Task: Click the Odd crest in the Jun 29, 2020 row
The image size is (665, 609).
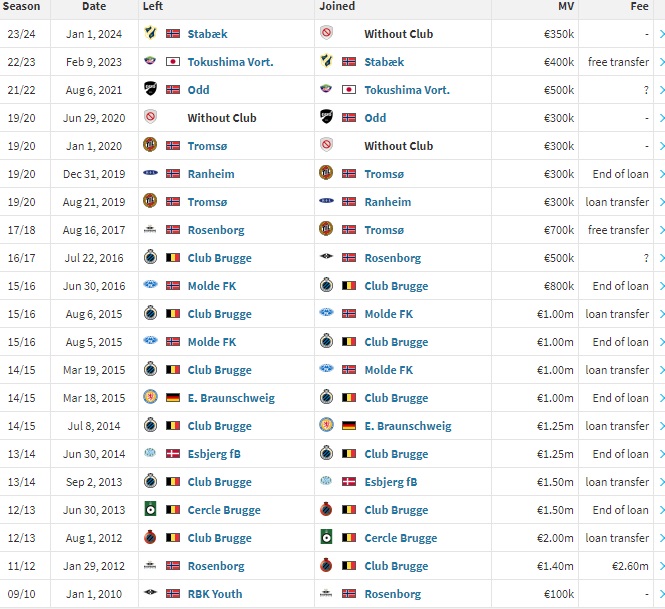Action: pos(327,118)
